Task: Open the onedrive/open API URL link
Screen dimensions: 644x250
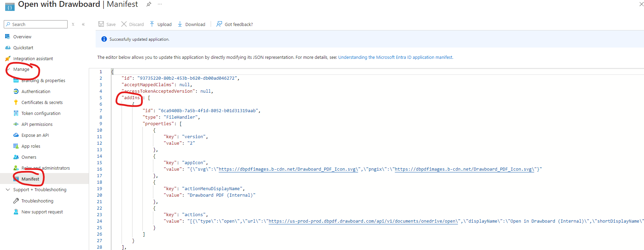Action: (363, 221)
